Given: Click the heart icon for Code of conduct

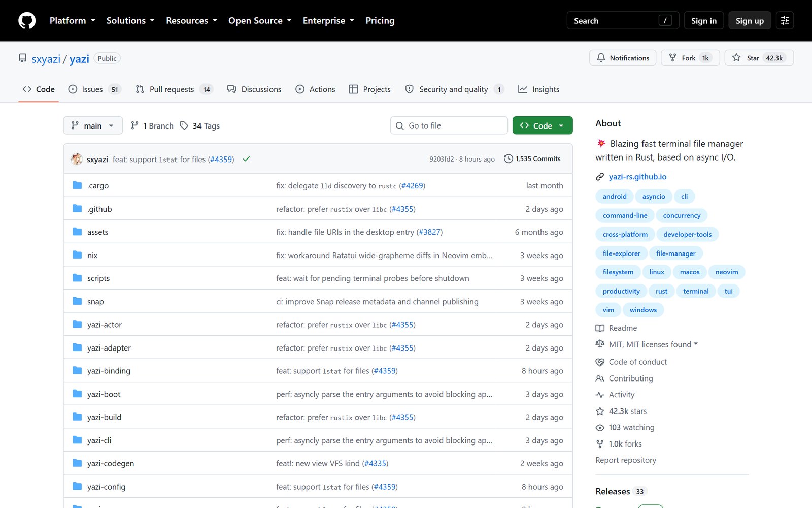Looking at the screenshot, I should pos(600,362).
